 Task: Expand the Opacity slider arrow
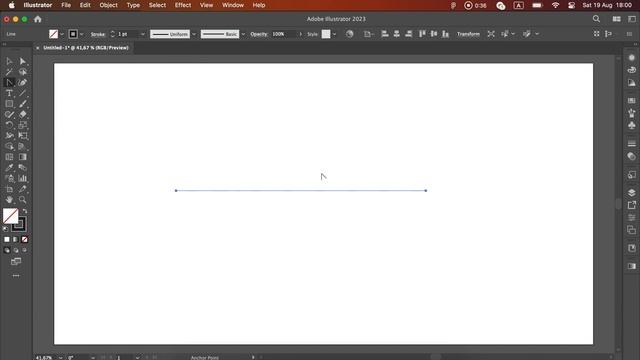(301, 34)
